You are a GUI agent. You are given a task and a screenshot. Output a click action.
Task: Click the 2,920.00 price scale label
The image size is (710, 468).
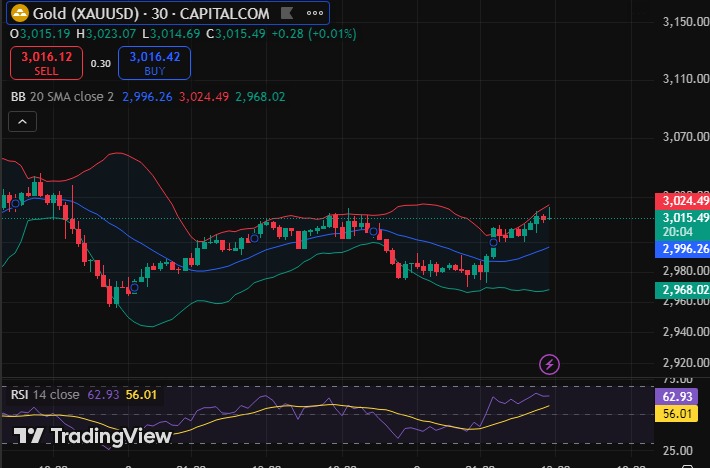tap(686, 363)
